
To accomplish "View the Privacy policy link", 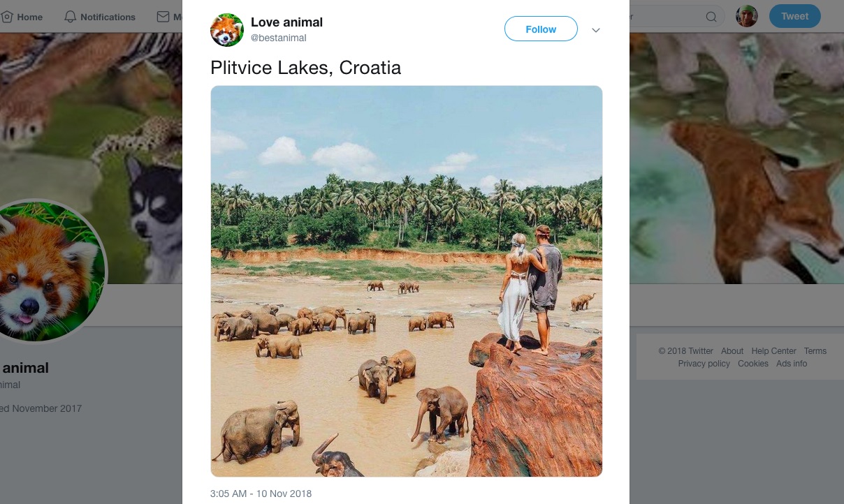I will [x=704, y=364].
